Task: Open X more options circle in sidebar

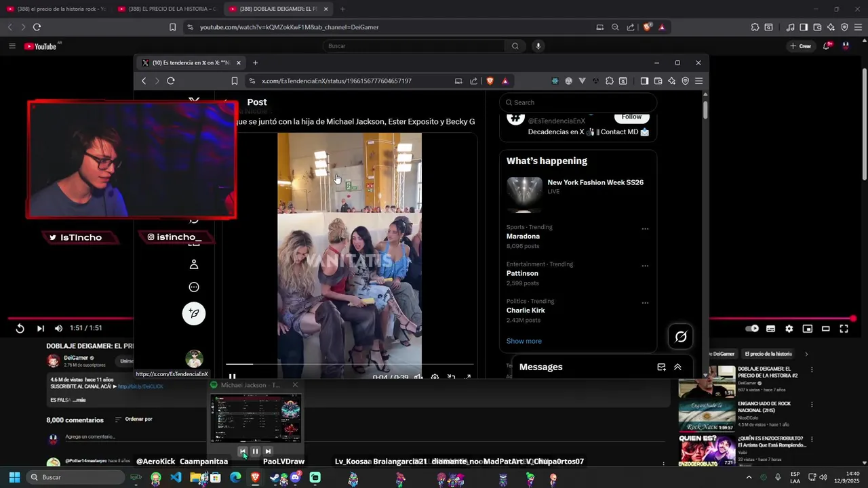Action: coord(194,287)
